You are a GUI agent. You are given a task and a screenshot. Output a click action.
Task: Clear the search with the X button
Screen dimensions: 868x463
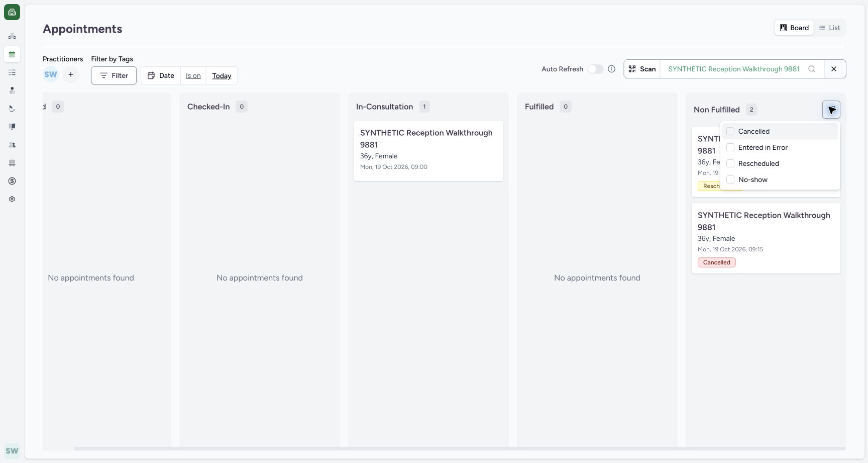click(x=834, y=69)
